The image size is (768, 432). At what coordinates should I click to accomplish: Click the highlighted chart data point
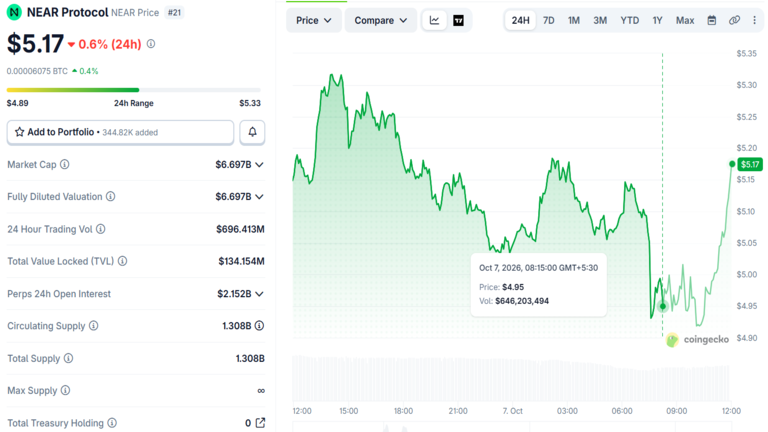pos(663,306)
